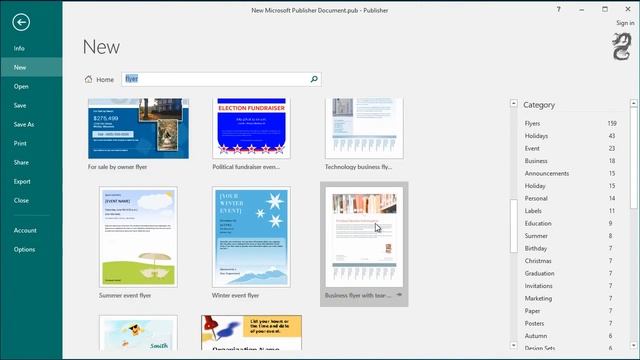Click templates scrollbar down arrow

tap(513, 346)
